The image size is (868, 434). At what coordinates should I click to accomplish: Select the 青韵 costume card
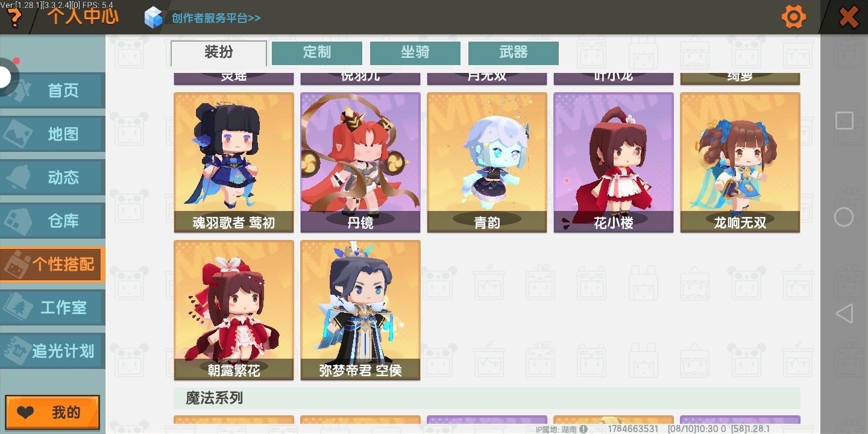point(487,162)
